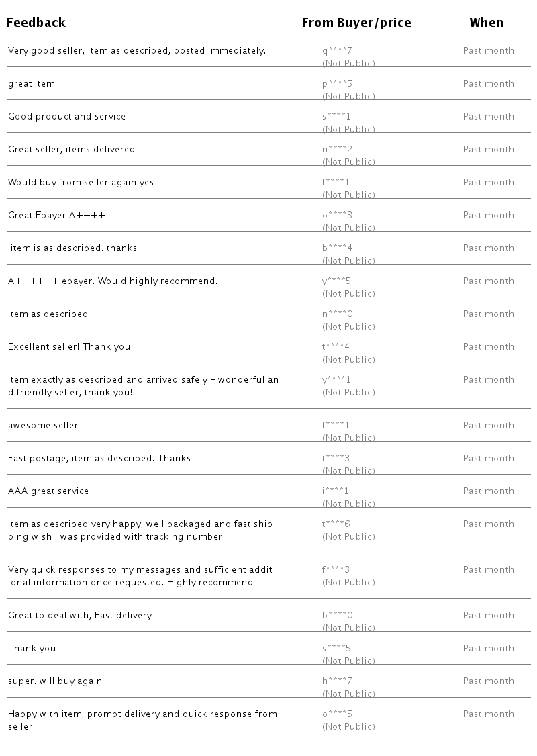
Task: Click the From Buyer/price column header
Action: [356, 23]
